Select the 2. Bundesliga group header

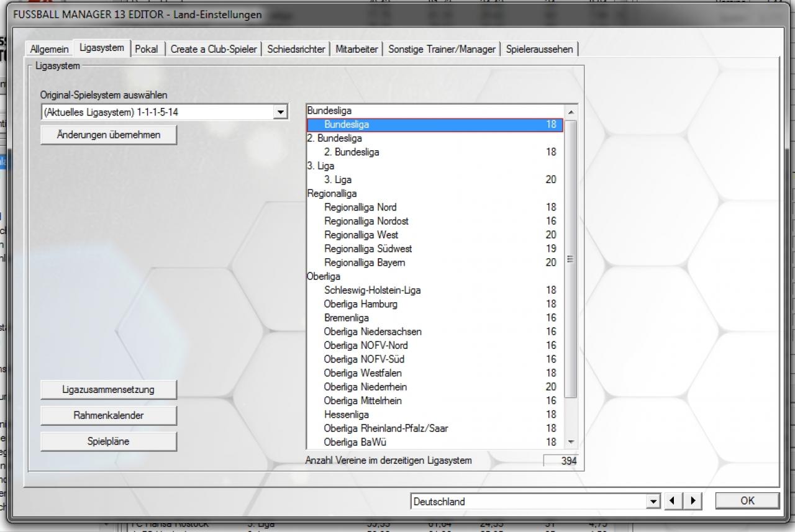(435, 138)
